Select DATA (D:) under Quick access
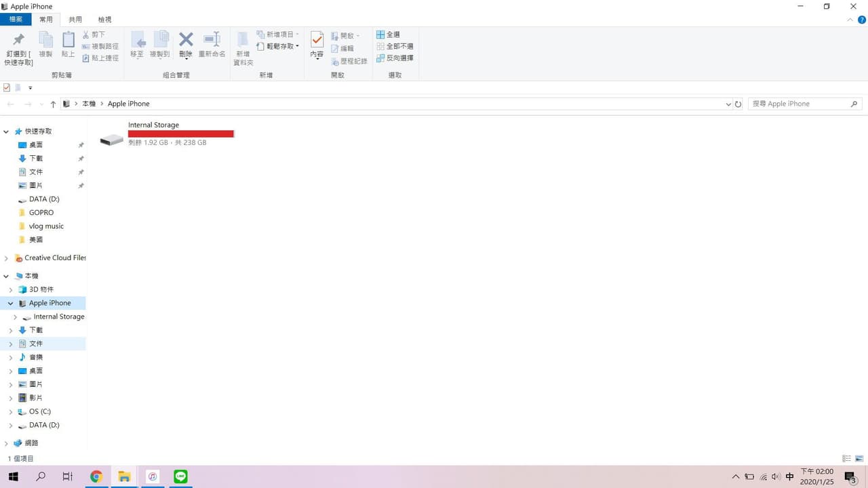The width and height of the screenshot is (868, 488). (44, 199)
